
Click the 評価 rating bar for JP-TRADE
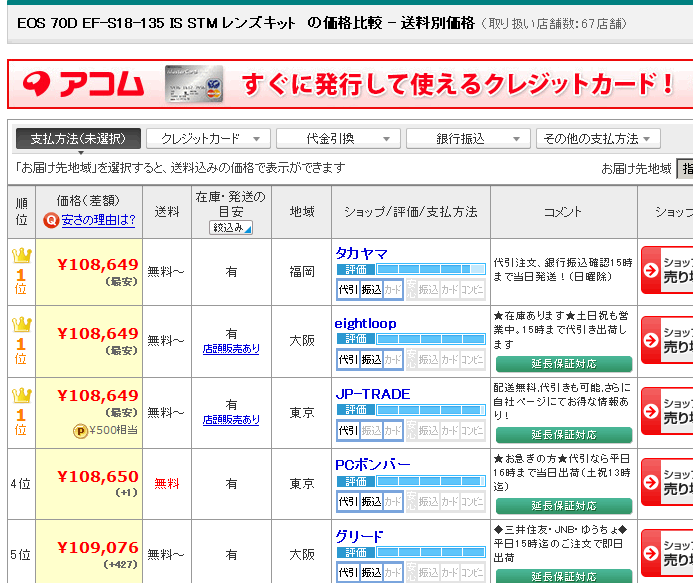411,410
